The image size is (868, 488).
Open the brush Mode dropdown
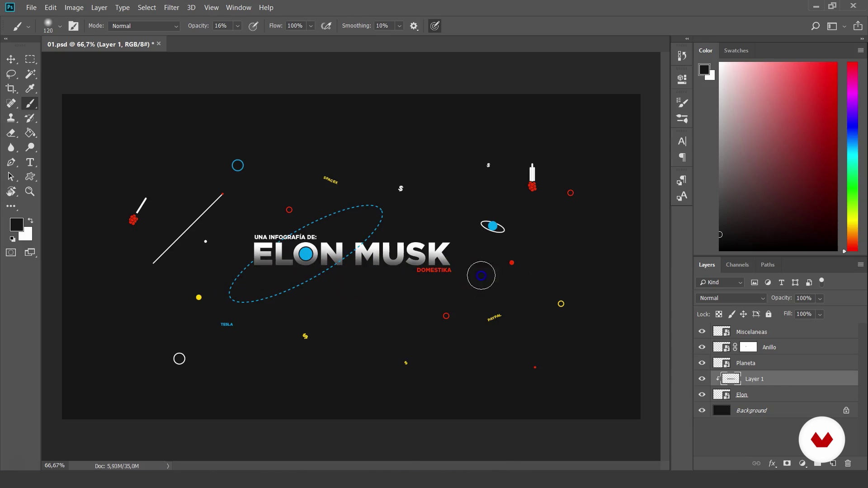pos(144,26)
